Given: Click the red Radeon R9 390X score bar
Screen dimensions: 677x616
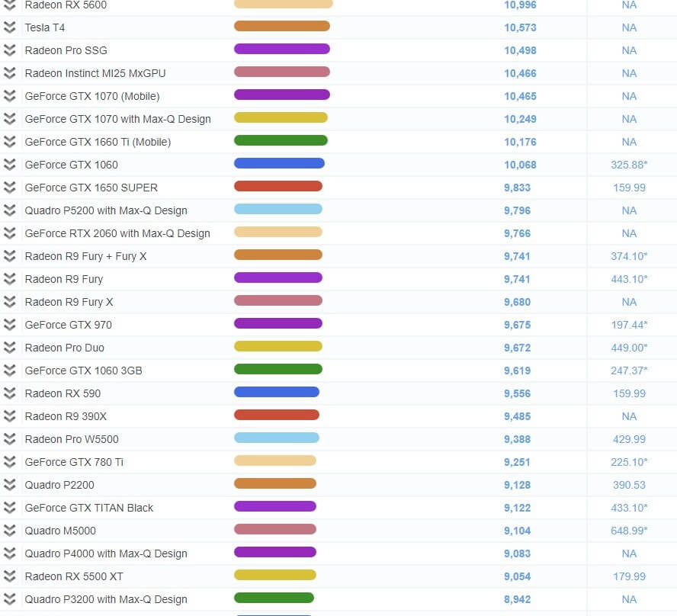Looking at the screenshot, I should point(277,415).
